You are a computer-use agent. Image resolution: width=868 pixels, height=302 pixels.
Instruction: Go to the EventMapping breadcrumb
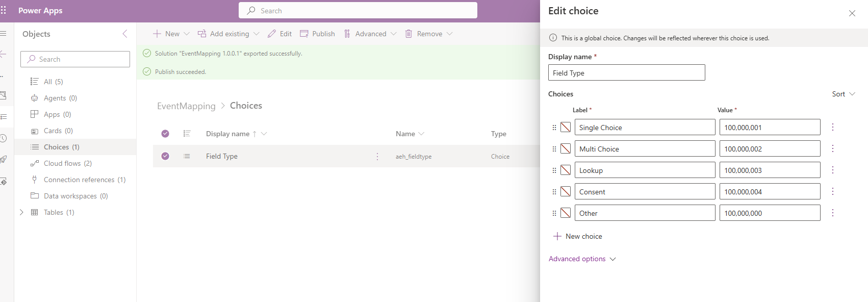click(186, 106)
